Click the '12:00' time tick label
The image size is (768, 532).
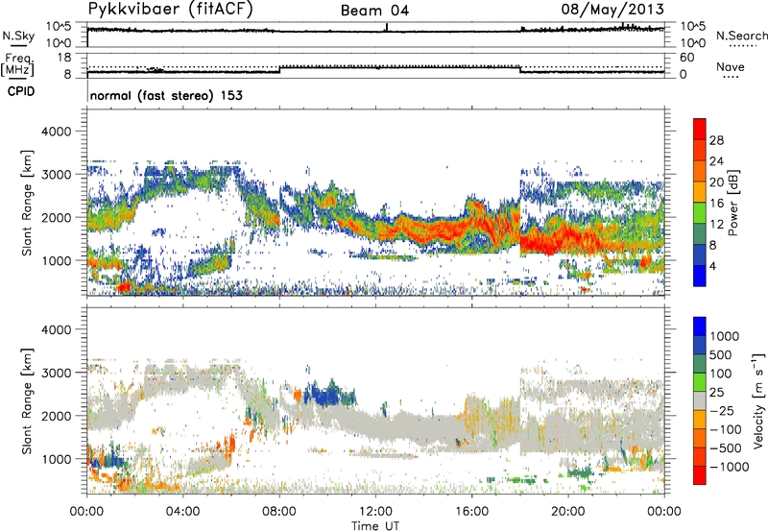point(375,512)
